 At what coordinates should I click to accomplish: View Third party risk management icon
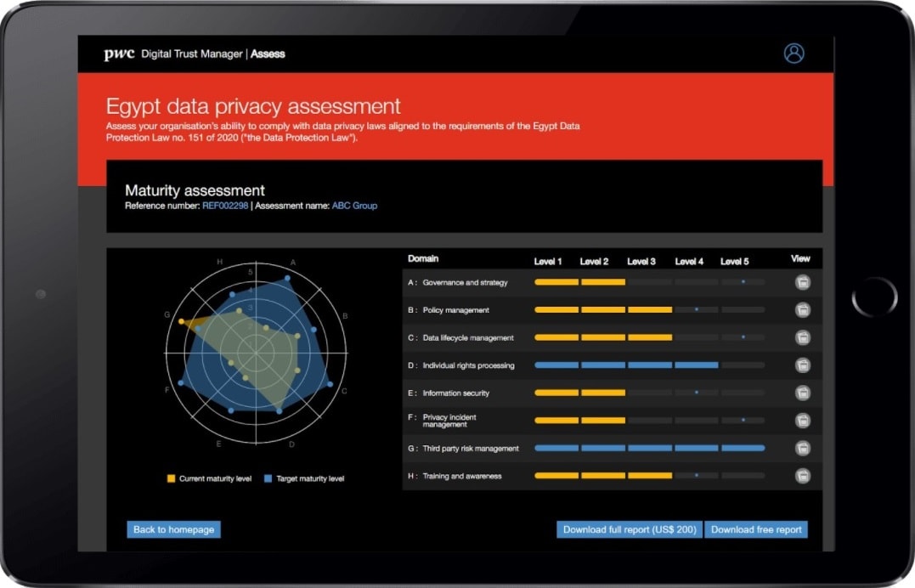(x=802, y=448)
